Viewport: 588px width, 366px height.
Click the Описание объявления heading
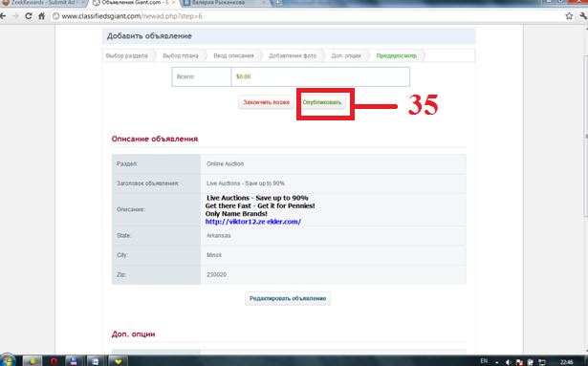(x=155, y=139)
